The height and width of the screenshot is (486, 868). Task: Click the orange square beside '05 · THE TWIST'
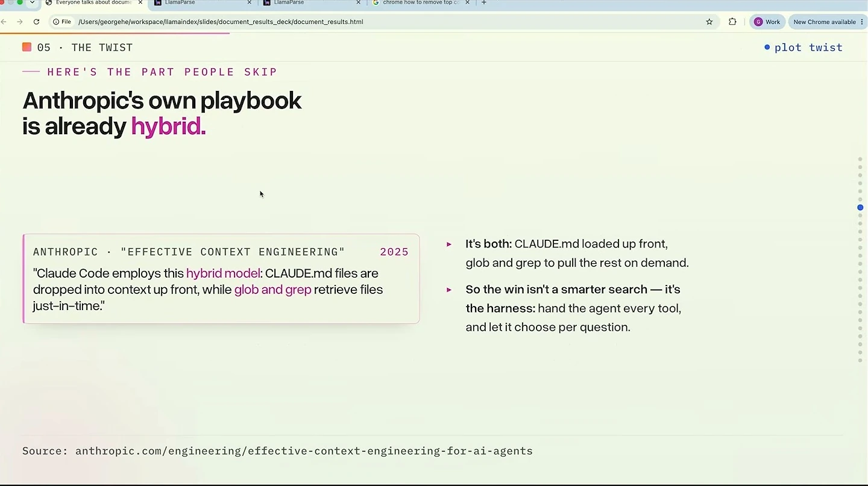pos(27,47)
